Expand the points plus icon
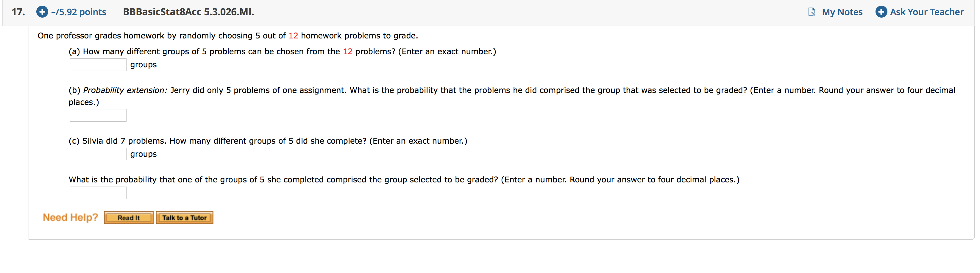 point(42,12)
